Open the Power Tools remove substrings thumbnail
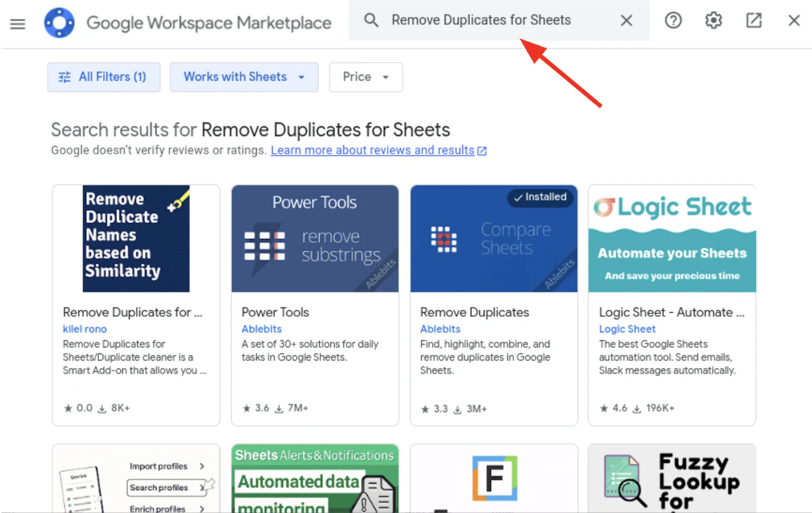This screenshot has height=513, width=812. click(315, 238)
